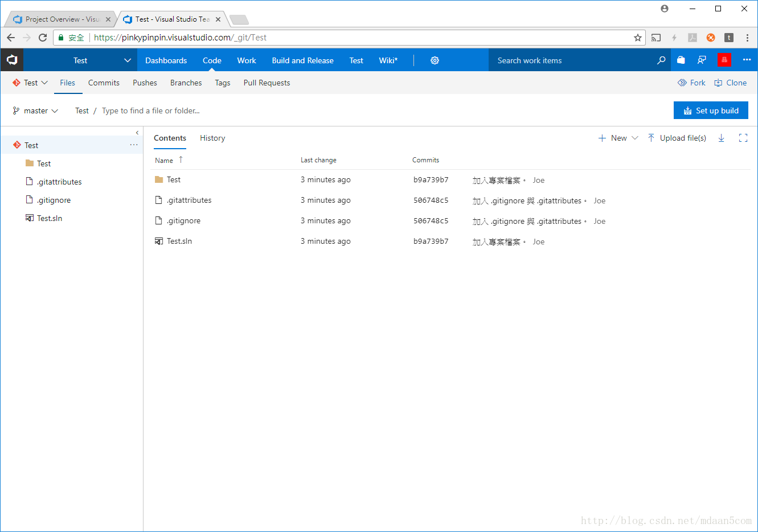The width and height of the screenshot is (758, 532).
Task: Switch to the Pushes tab
Action: pyautogui.click(x=145, y=83)
